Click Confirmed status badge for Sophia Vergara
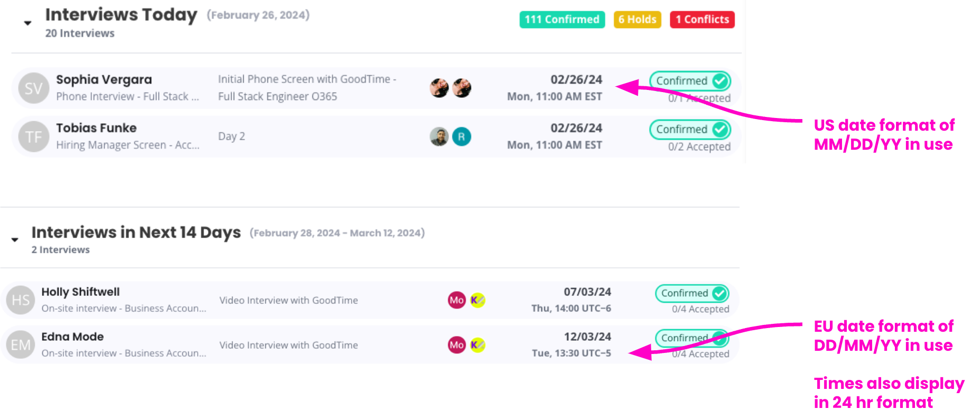 [690, 81]
